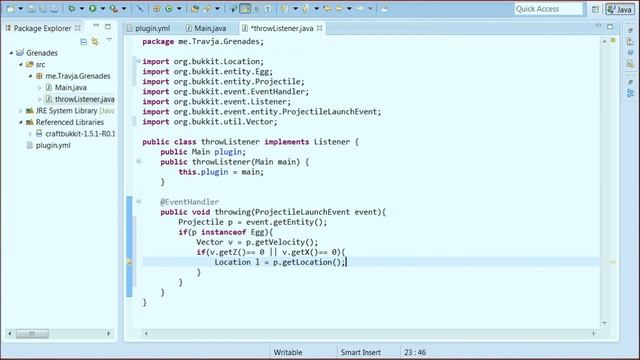Select Main.java in Package Explorer tree
640x360 pixels.
click(66, 87)
